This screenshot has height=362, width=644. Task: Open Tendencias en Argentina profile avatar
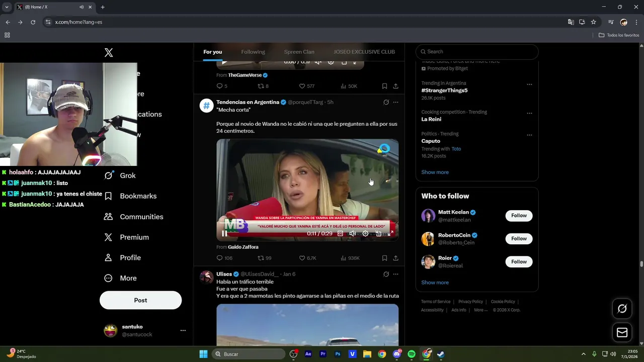click(206, 105)
